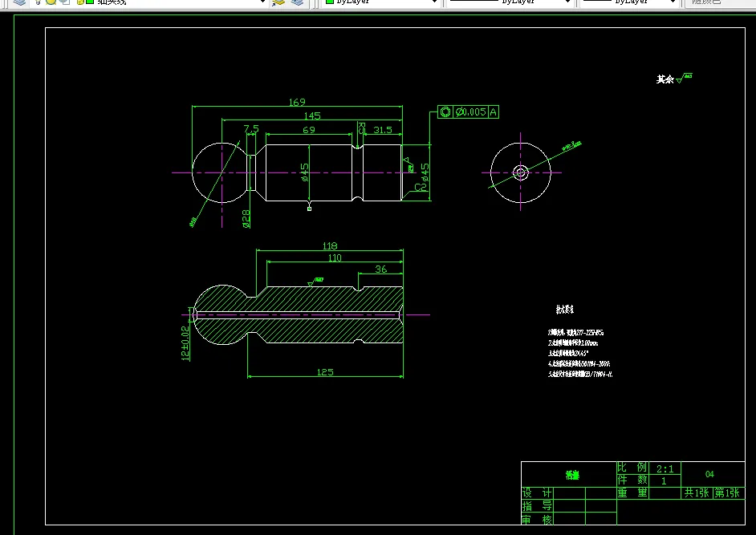Screen dimensions: 756x535
Task: Select the 125 dimension text
Action: pos(325,371)
